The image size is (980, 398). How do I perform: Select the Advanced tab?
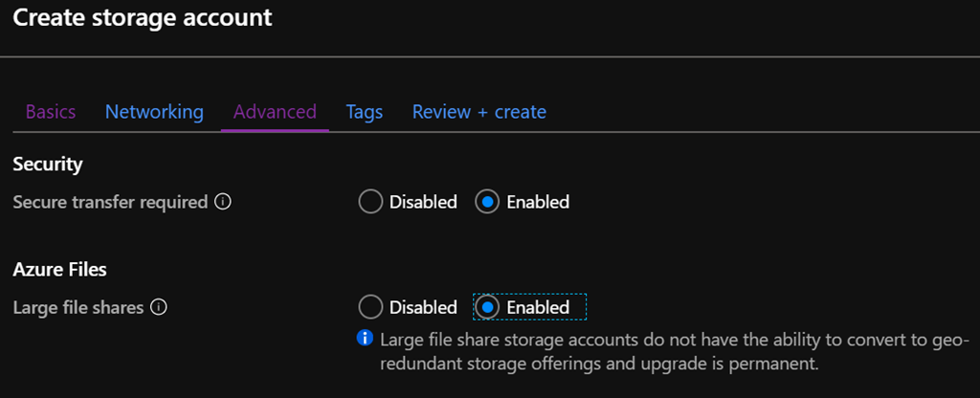[x=275, y=112]
